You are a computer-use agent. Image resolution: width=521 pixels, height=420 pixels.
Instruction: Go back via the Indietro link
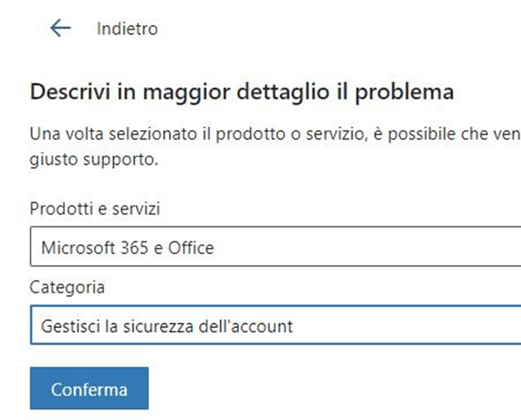coord(127,29)
